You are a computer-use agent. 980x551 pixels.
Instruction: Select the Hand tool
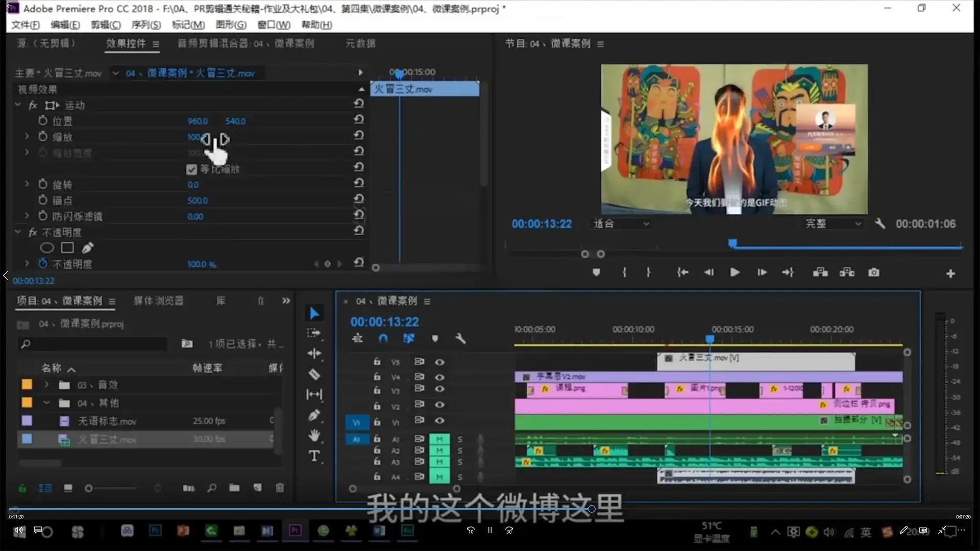point(314,435)
